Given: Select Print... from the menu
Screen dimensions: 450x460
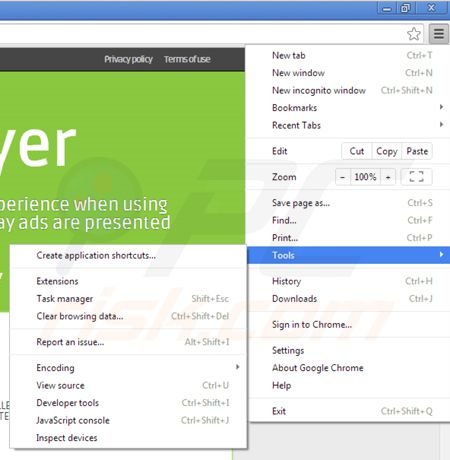Looking at the screenshot, I should [x=348, y=238].
